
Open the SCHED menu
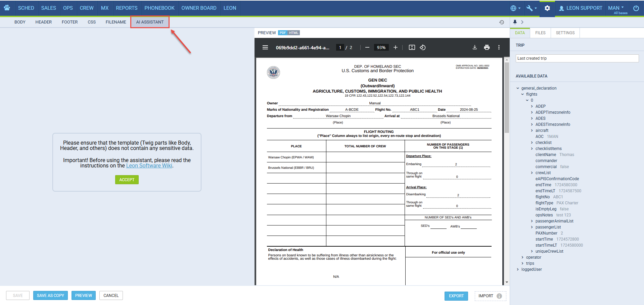pyautogui.click(x=26, y=8)
